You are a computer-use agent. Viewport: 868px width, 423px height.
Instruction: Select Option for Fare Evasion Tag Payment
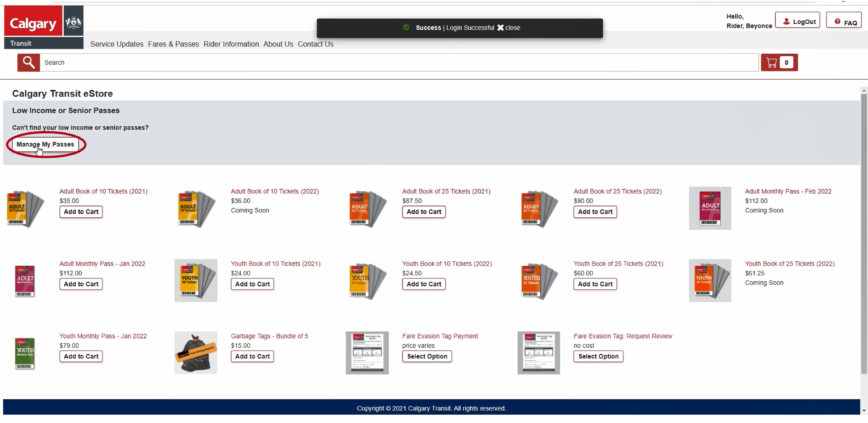point(427,357)
